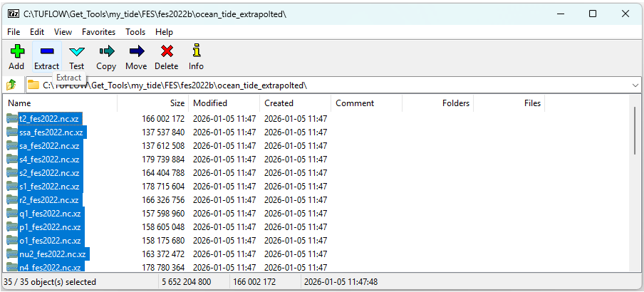
Task: Sort files by Name column header
Action: tap(20, 103)
